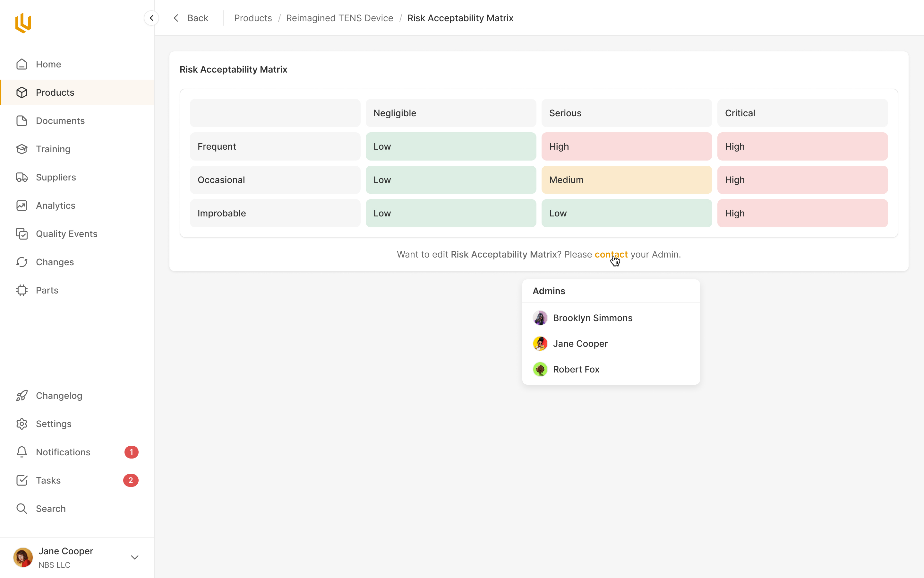Expand the Jane Cooper account menu
Viewport: 924px width, 578px height.
tap(134, 557)
